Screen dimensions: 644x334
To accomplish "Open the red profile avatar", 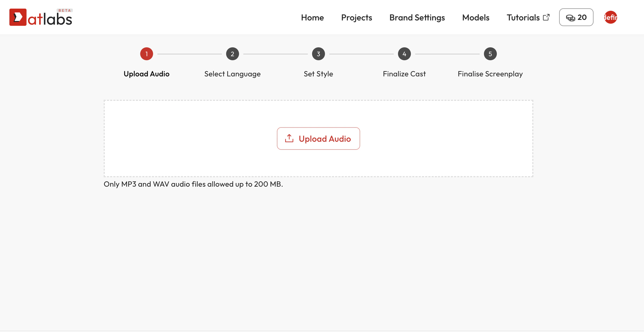I will [x=610, y=17].
